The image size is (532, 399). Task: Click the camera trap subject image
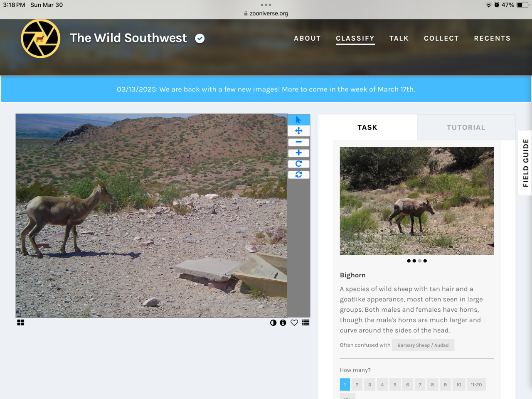151,216
